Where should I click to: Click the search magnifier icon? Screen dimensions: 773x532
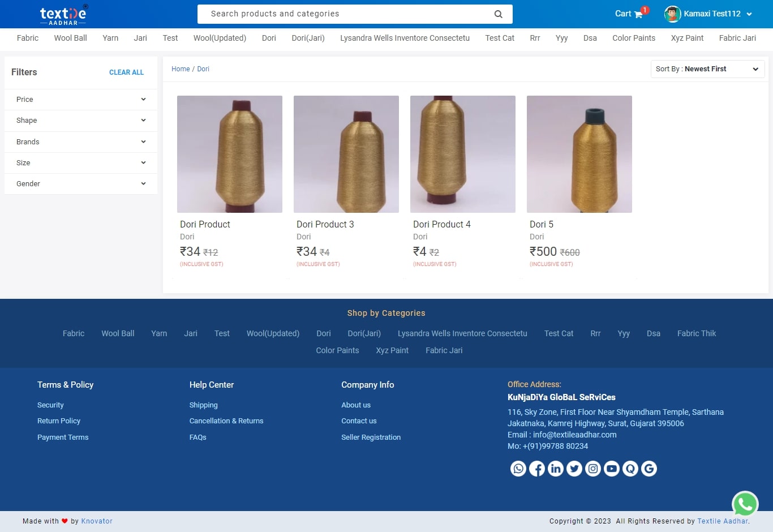point(498,14)
